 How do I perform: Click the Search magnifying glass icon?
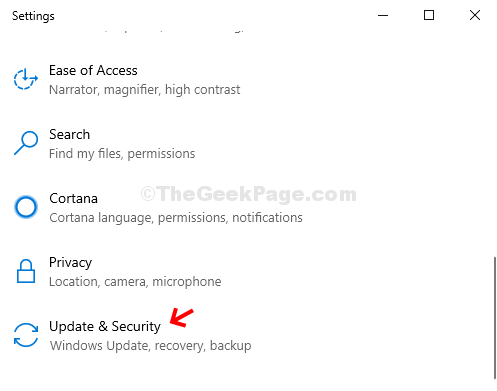pos(26,143)
